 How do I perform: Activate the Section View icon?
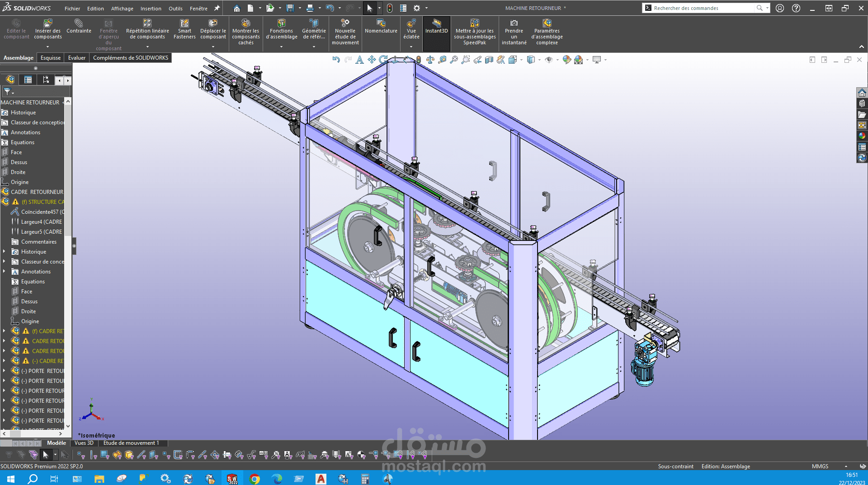tap(489, 60)
